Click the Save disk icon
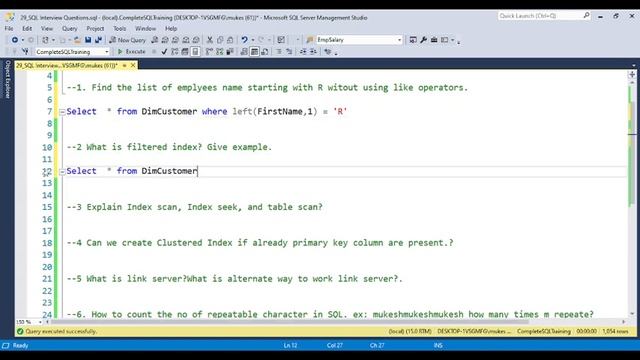 click(88, 40)
